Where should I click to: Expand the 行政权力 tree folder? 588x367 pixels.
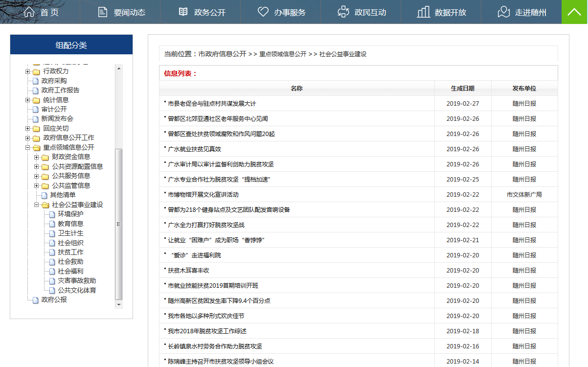pos(28,71)
